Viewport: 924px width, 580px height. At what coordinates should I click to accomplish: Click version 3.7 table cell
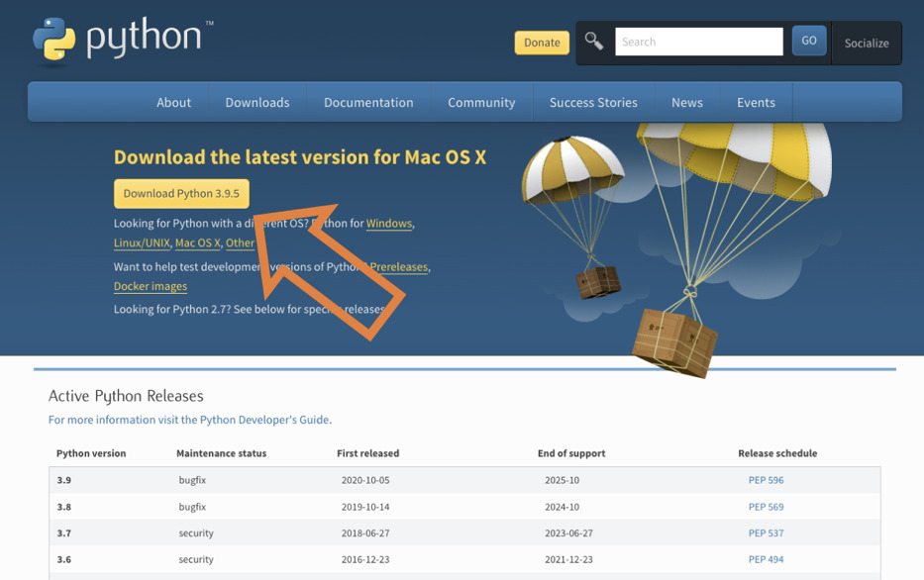coord(63,532)
